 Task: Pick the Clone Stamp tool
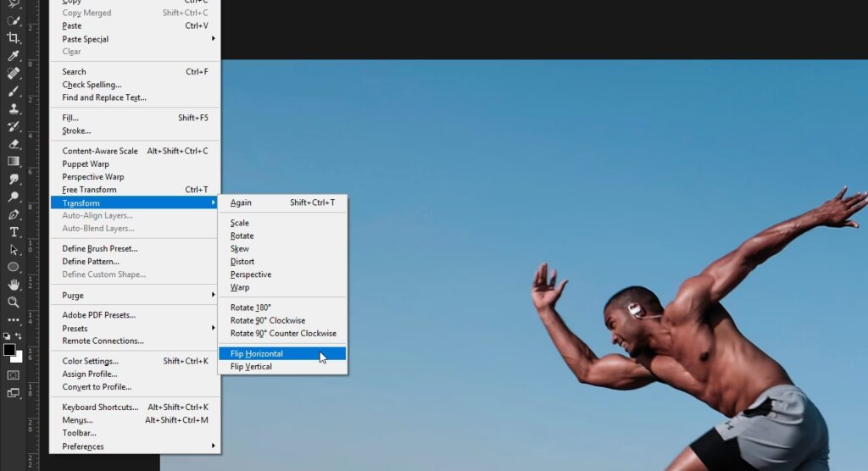coord(14,108)
